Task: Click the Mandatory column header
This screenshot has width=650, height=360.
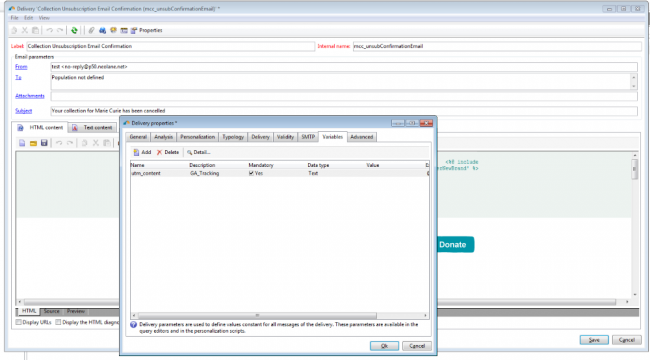Action: click(261, 165)
